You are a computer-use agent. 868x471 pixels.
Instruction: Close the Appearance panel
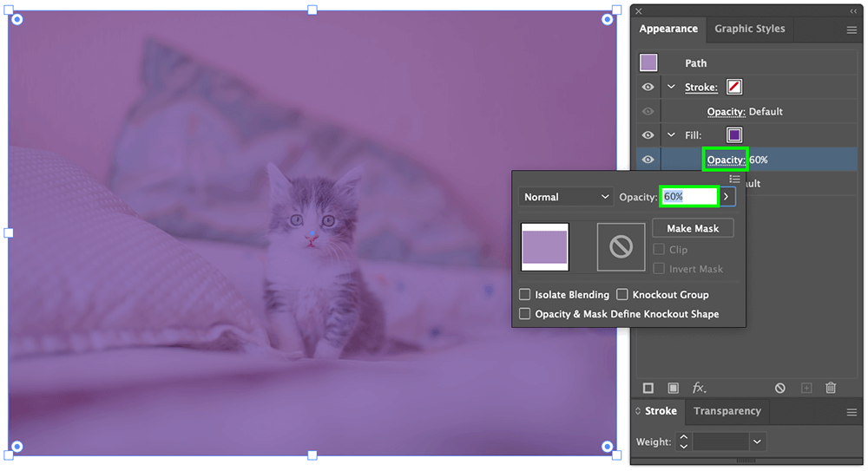638,11
